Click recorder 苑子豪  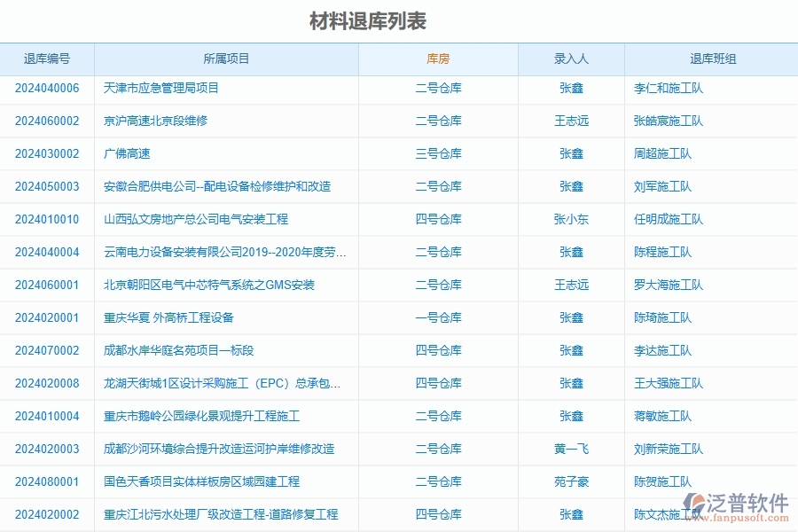[571, 481]
